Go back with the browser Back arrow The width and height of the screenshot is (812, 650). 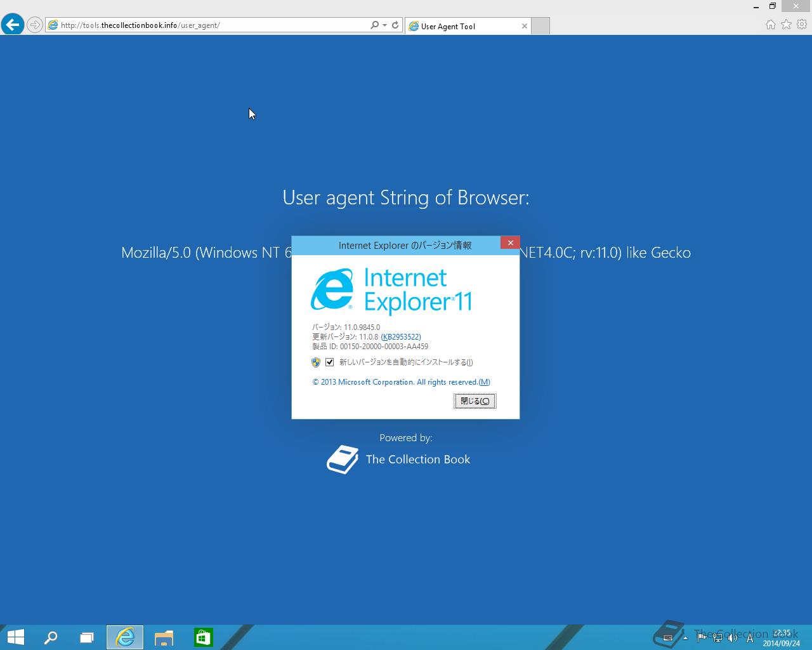(13, 25)
